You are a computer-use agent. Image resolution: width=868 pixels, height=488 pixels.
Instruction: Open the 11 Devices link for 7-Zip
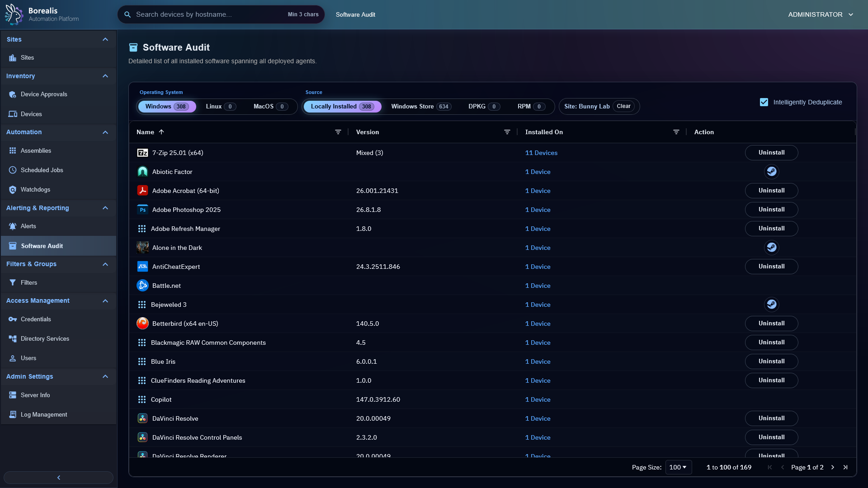point(541,153)
